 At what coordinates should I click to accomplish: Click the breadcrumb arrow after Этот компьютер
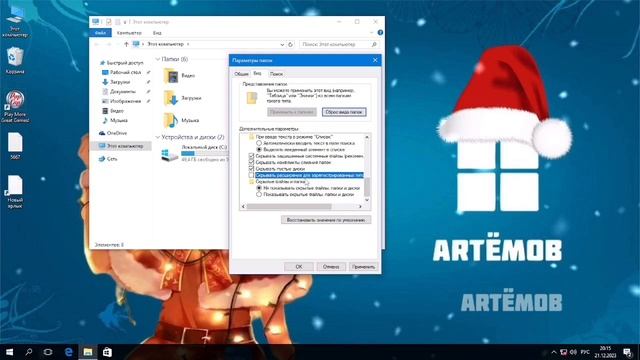(188, 44)
